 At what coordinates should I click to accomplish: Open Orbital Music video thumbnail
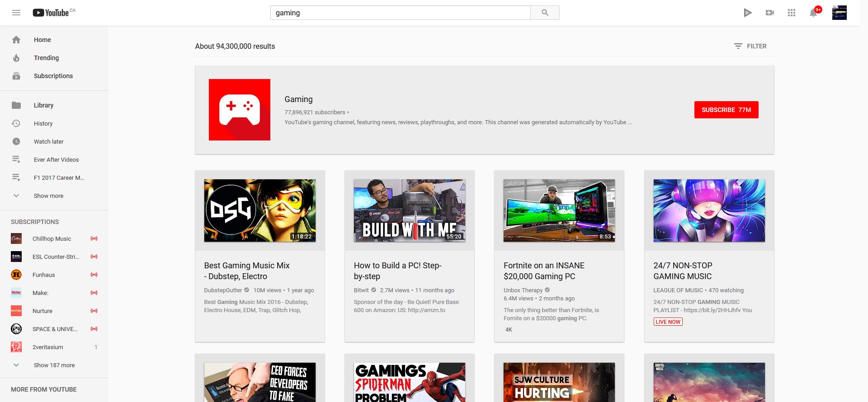click(x=709, y=382)
